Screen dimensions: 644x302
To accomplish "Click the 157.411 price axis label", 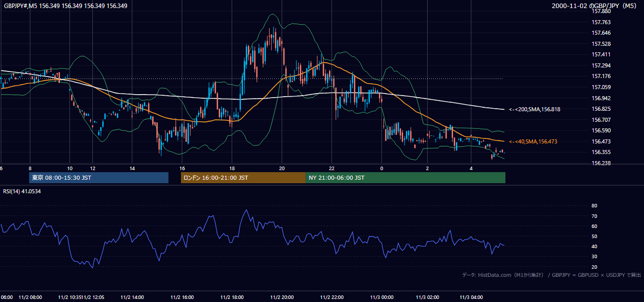I will [601, 55].
